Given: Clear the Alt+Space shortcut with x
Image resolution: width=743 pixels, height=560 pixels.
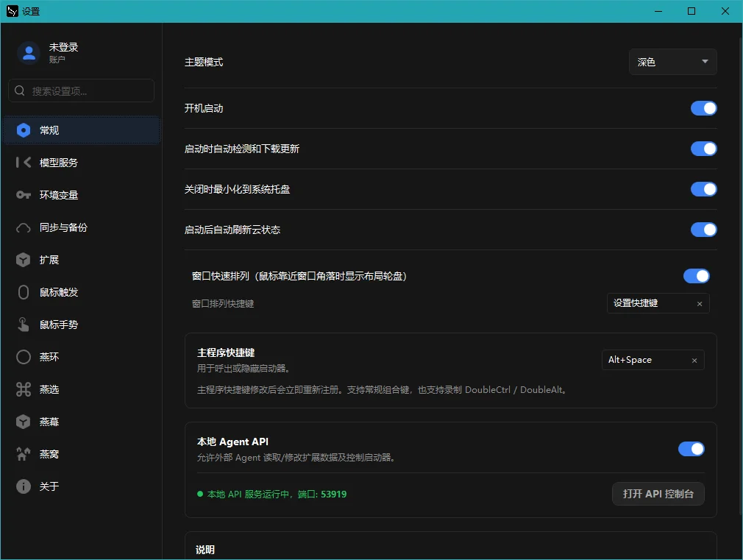Looking at the screenshot, I should click(694, 361).
